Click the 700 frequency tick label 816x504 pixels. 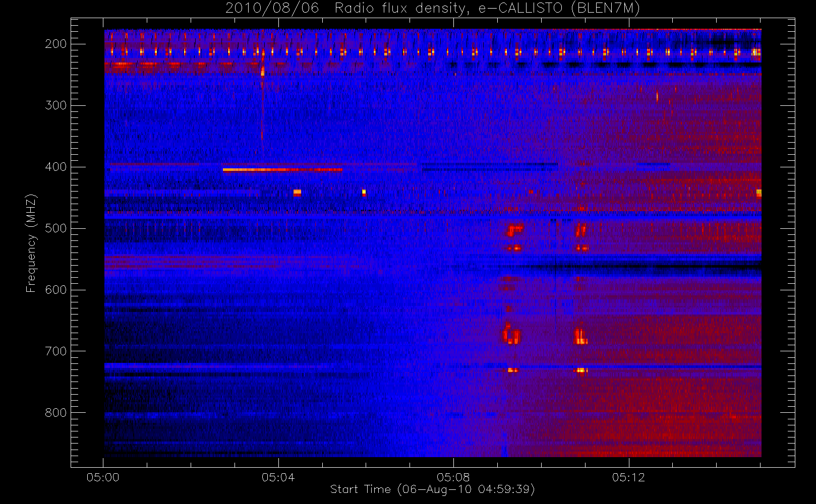(55, 351)
